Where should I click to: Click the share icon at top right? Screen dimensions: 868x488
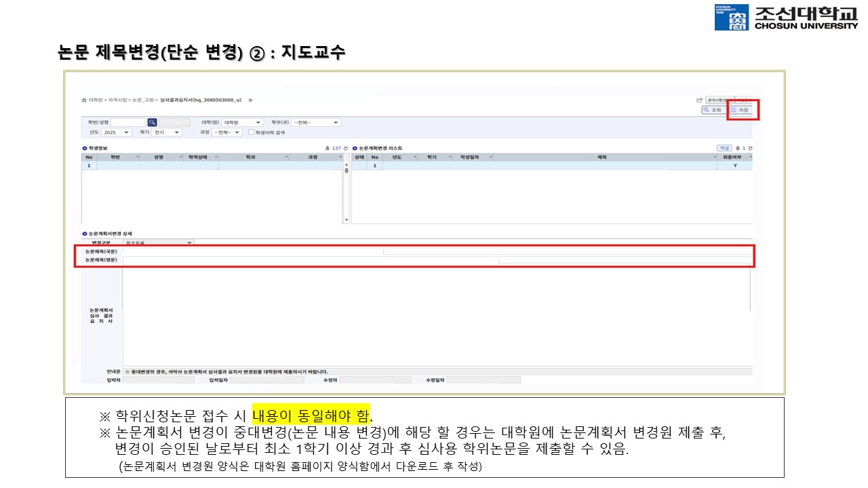[x=699, y=100]
